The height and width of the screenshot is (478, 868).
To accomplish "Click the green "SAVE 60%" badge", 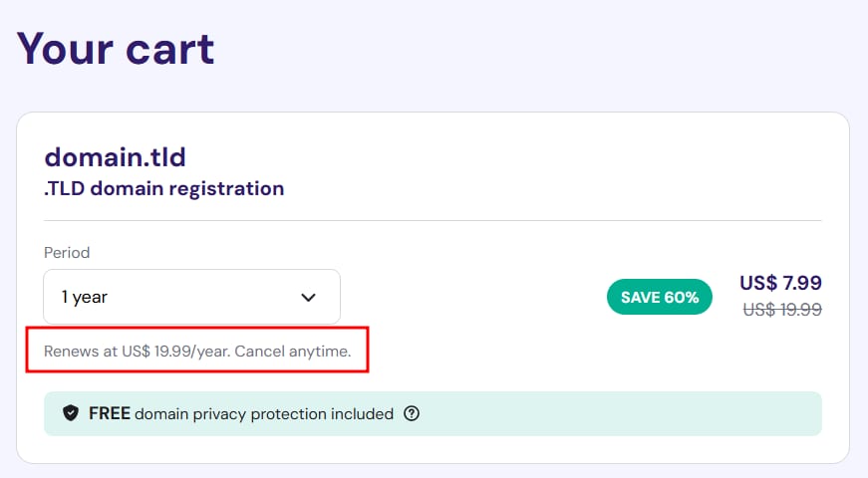I will pos(659,297).
